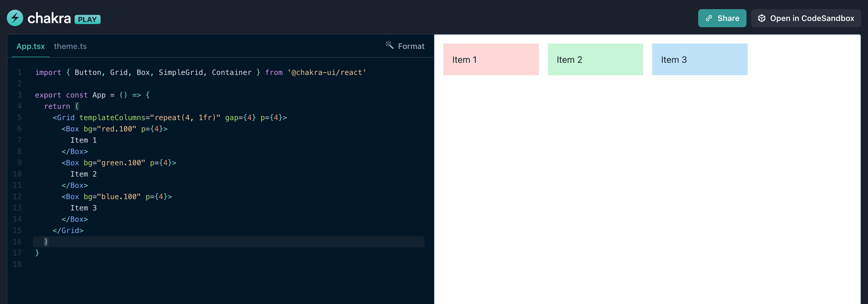Click the Format text label

point(411,46)
